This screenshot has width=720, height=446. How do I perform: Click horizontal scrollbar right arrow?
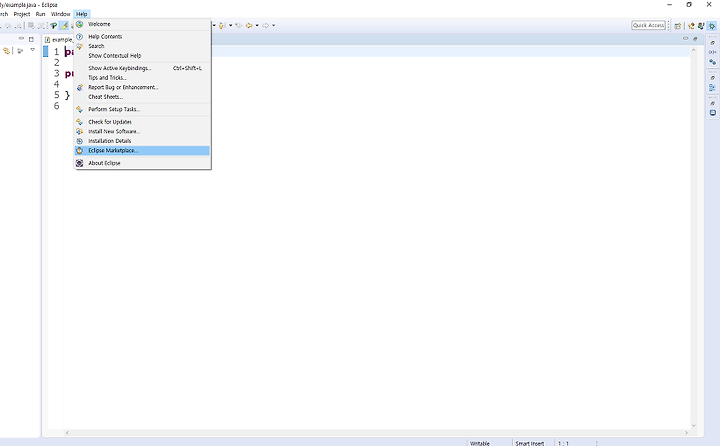point(686,433)
